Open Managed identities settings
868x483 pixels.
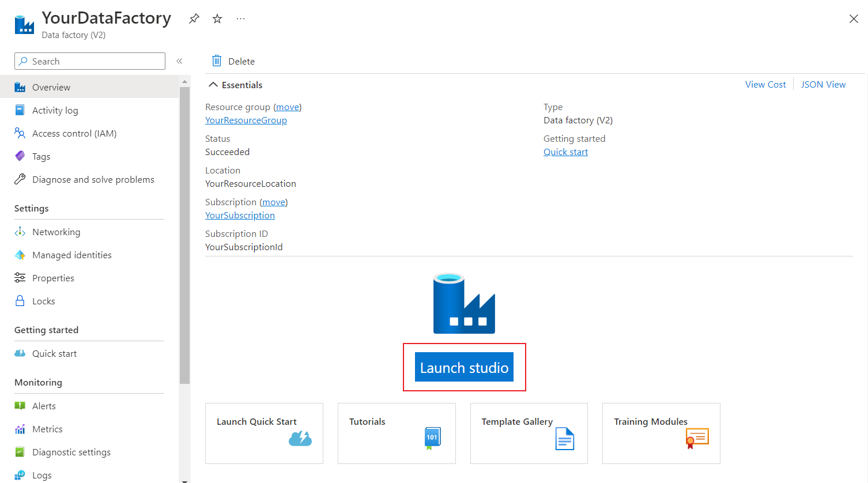pyautogui.click(x=71, y=255)
